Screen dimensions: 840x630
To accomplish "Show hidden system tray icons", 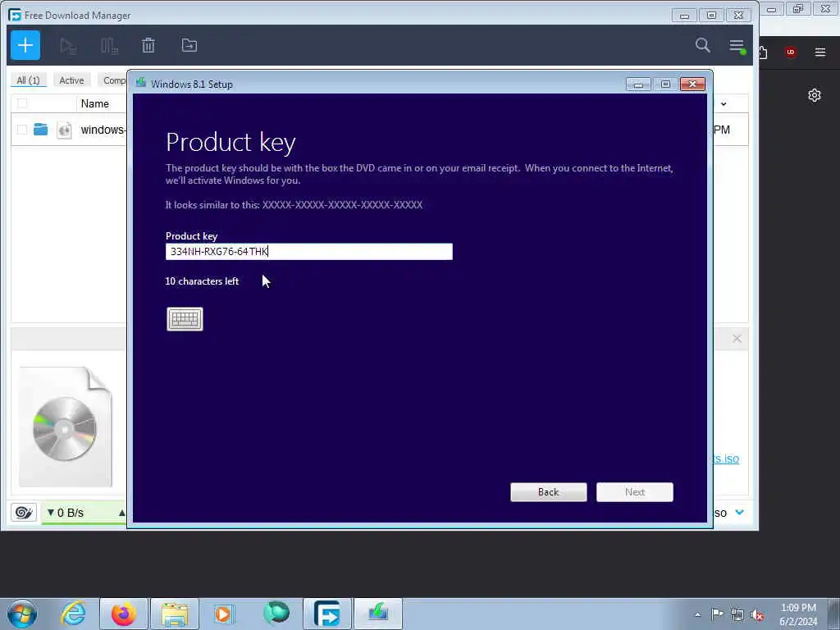I will pos(697,614).
